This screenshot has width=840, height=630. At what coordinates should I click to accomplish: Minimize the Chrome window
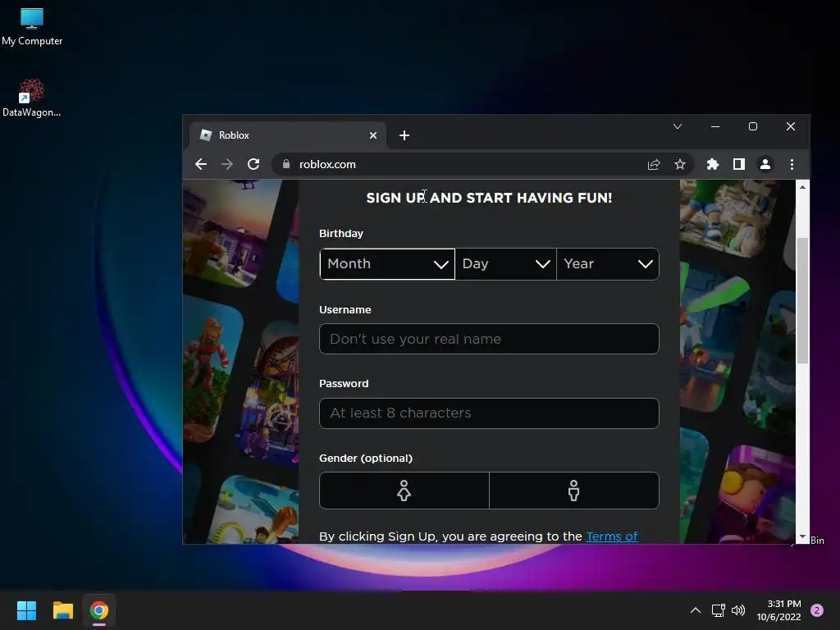click(715, 126)
